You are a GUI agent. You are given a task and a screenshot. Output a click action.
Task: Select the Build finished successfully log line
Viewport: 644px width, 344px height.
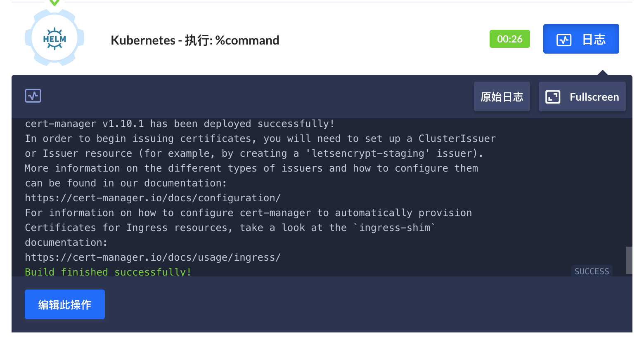108,272
